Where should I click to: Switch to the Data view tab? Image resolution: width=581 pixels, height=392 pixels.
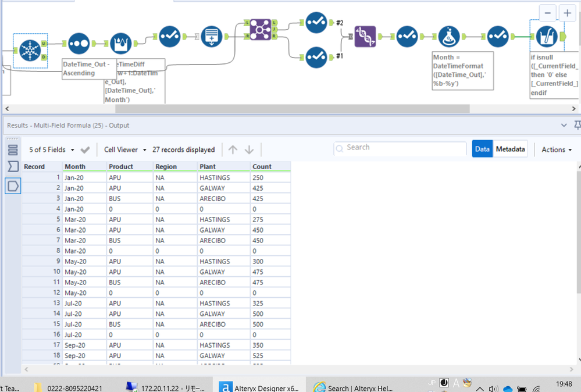(482, 149)
